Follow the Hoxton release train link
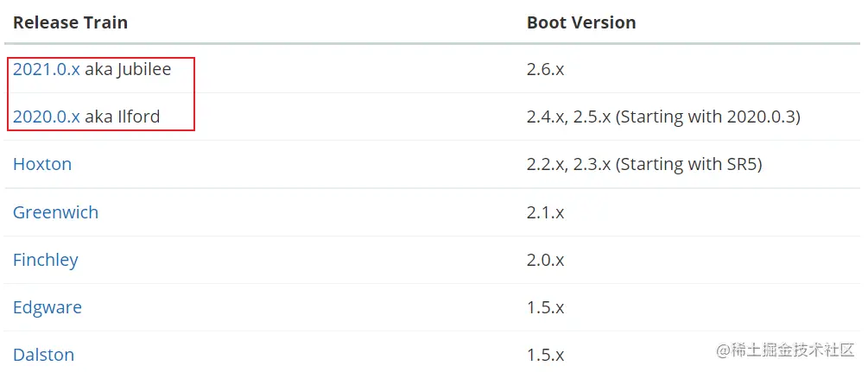 42,164
